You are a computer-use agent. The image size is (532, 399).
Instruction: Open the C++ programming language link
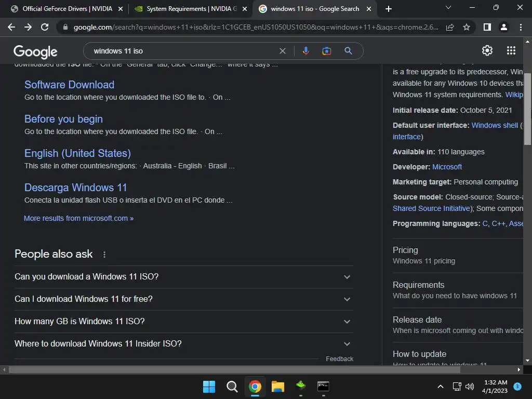coord(498,223)
